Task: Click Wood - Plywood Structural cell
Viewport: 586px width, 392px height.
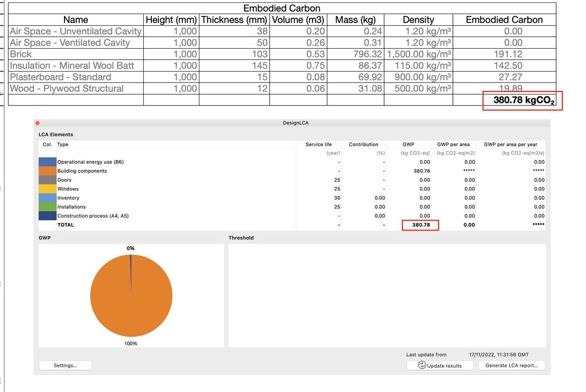Action: coord(76,89)
